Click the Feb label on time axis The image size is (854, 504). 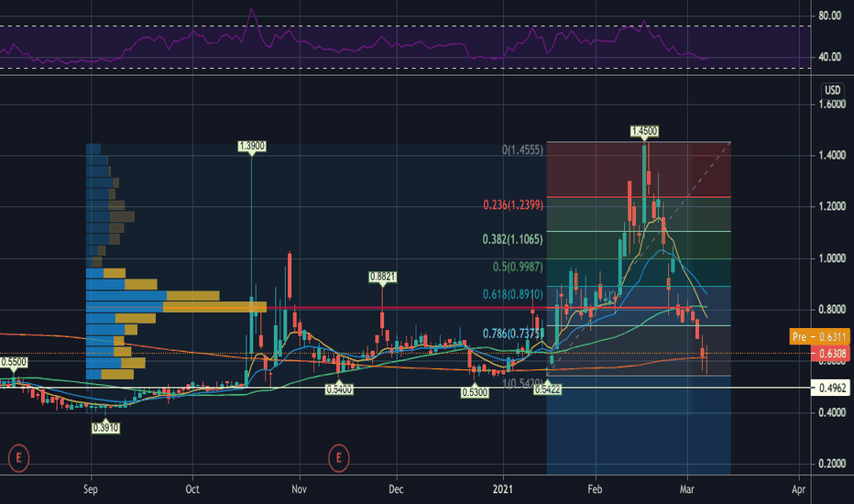coord(595,489)
